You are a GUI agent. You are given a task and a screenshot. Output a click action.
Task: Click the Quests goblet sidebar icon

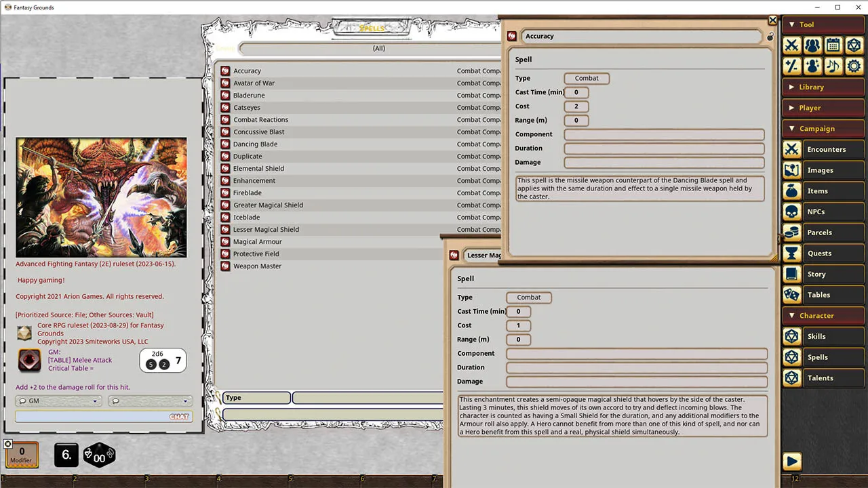(791, 253)
